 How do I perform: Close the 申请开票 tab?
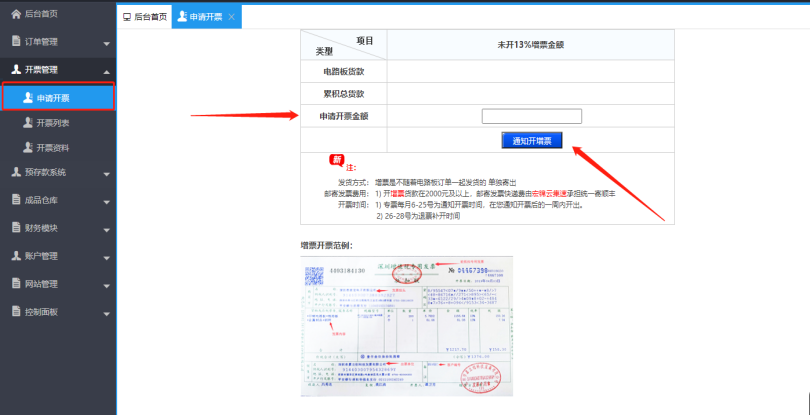(232, 18)
